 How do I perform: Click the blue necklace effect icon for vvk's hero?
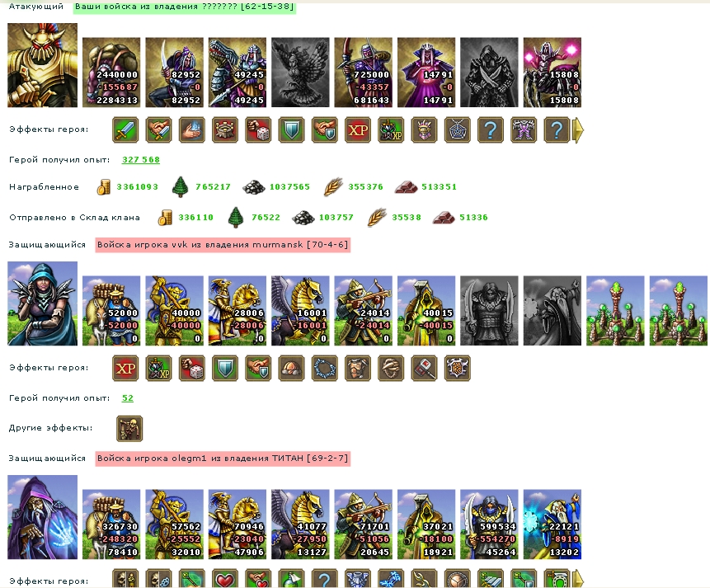(x=325, y=368)
